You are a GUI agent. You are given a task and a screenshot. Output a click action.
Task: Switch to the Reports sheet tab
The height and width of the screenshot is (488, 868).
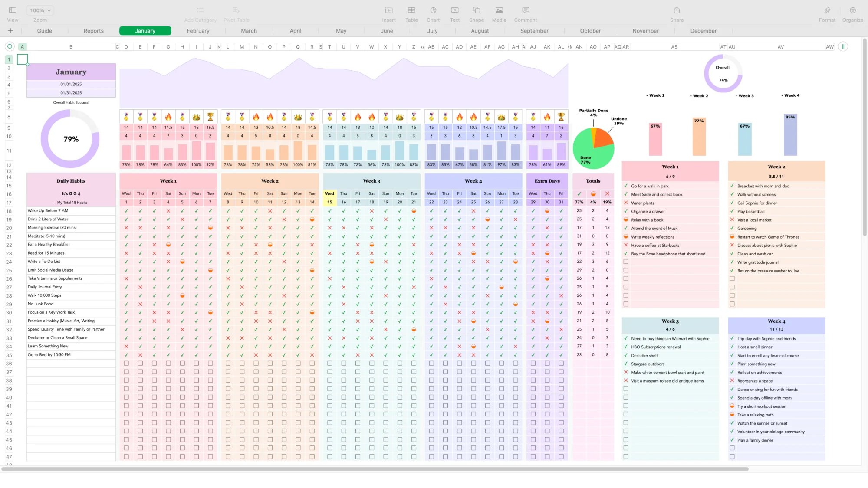pyautogui.click(x=94, y=31)
